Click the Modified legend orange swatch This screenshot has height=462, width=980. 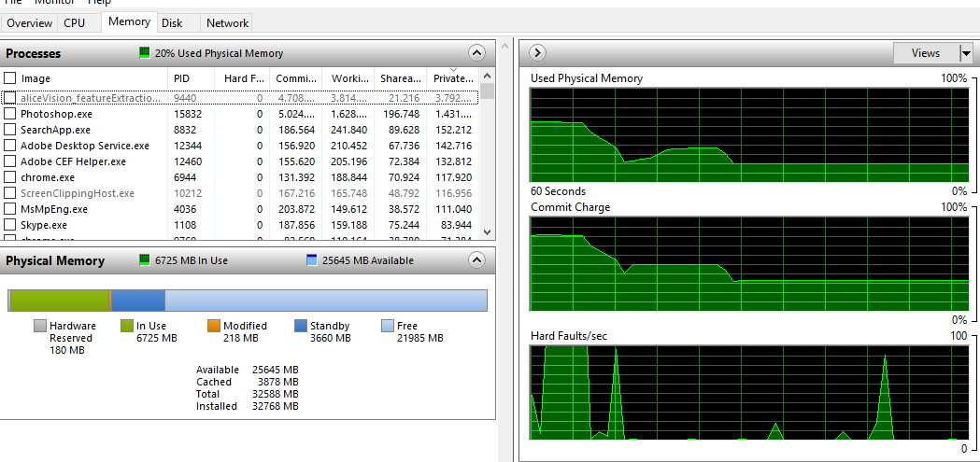pos(214,326)
